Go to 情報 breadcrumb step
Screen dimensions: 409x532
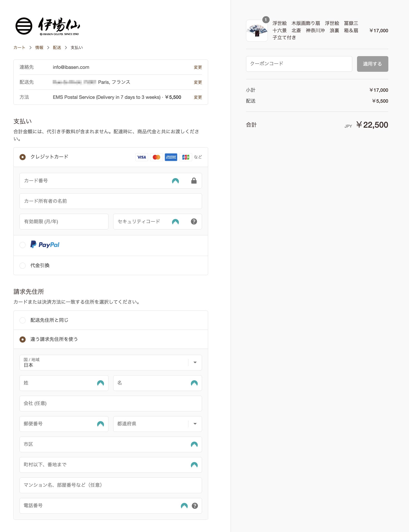(x=39, y=47)
